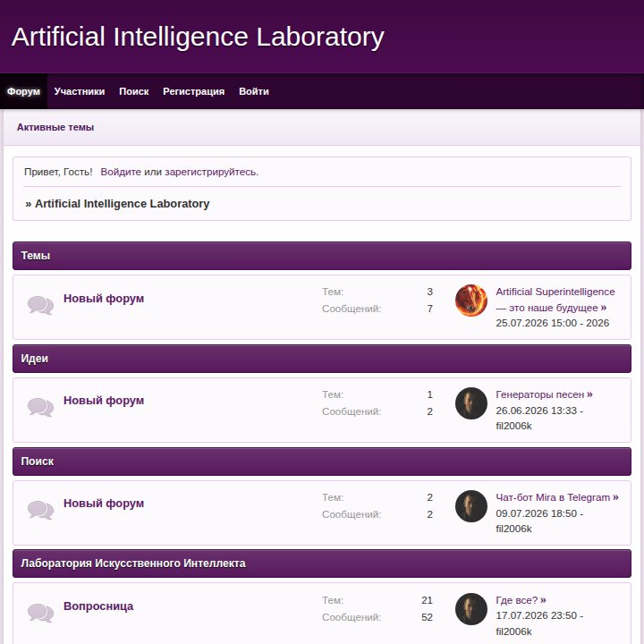644x644 pixels.
Task: Click Войти in the navigation bar
Action: [x=254, y=91]
